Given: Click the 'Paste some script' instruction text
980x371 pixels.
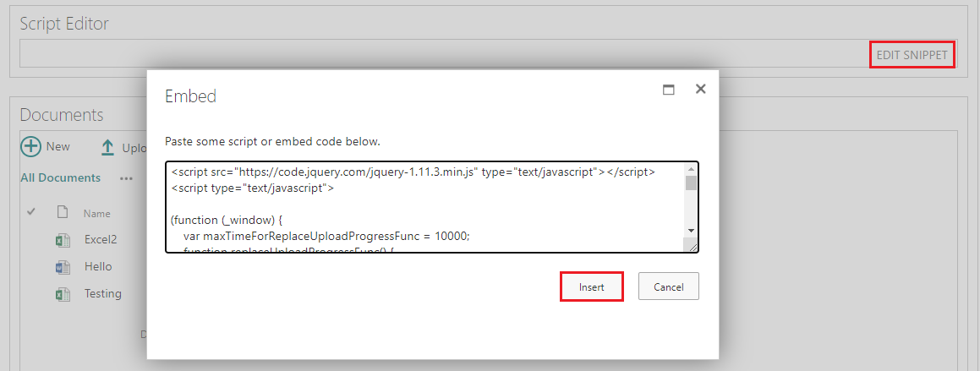Looking at the screenshot, I should click(x=272, y=142).
